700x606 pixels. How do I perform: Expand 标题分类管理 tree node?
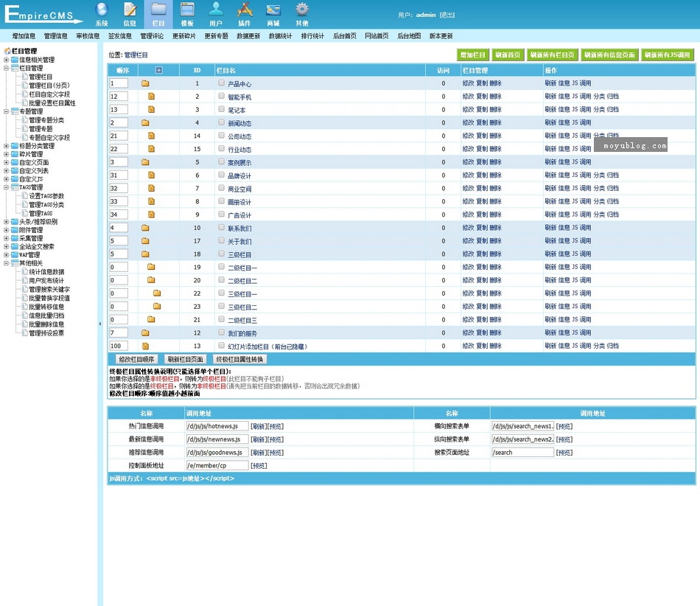6,146
